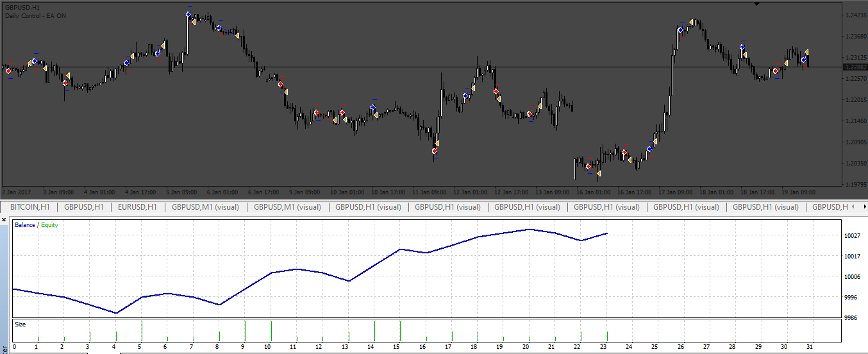Image resolution: width=868 pixels, height=354 pixels.
Task: Switch to the EURUSD,H1 chart tab
Action: pos(137,207)
